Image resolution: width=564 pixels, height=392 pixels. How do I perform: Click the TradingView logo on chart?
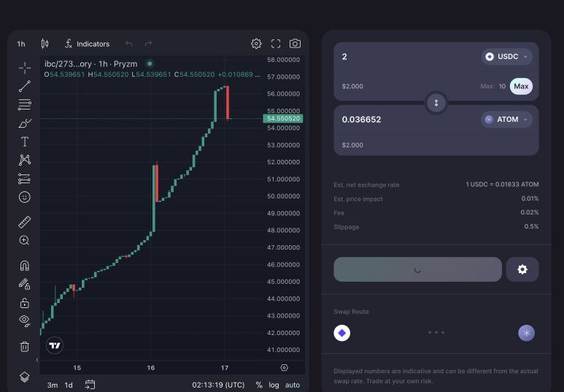[x=55, y=345]
